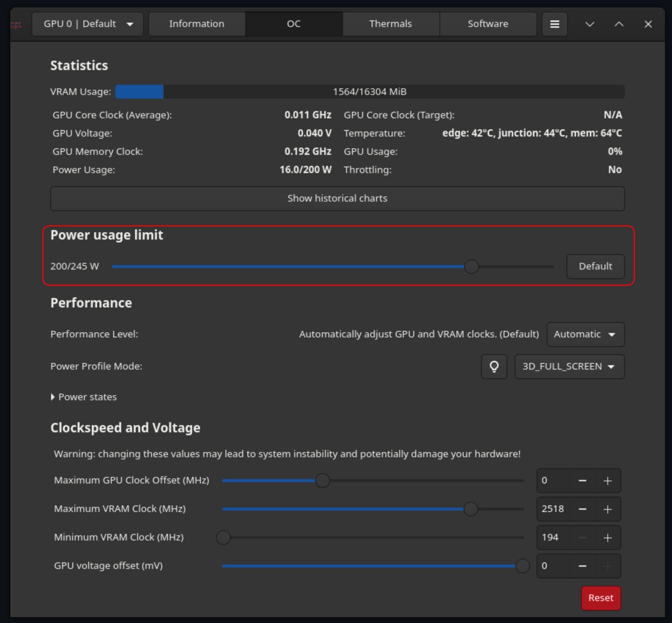Click the Maximum VRAM Clock value 2518
Screen dimensions: 672x623
pos(553,509)
